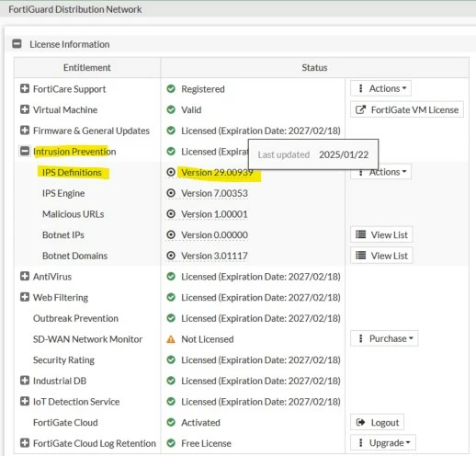Screen dimensions: 476x456
Task: Click the SD-WAN Not Licensed warning icon
Action: tap(171, 339)
